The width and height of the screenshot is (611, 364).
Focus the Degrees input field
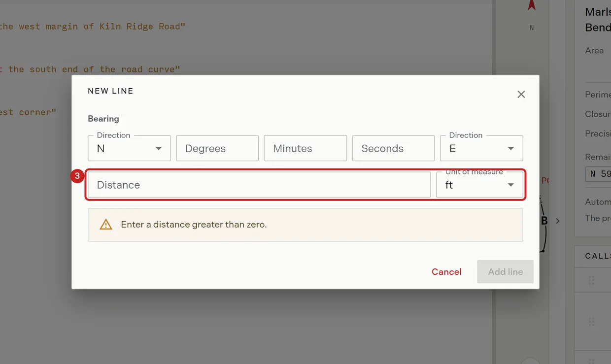217,148
